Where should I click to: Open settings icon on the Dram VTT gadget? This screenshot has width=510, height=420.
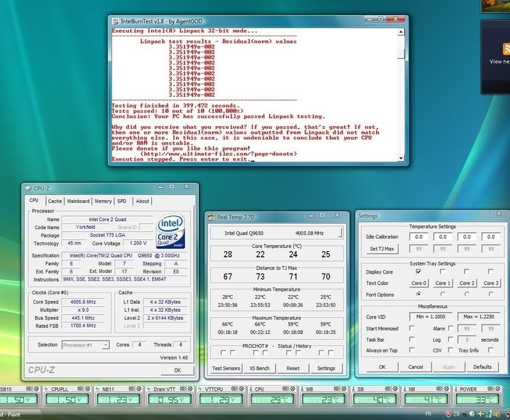[x=183, y=389]
